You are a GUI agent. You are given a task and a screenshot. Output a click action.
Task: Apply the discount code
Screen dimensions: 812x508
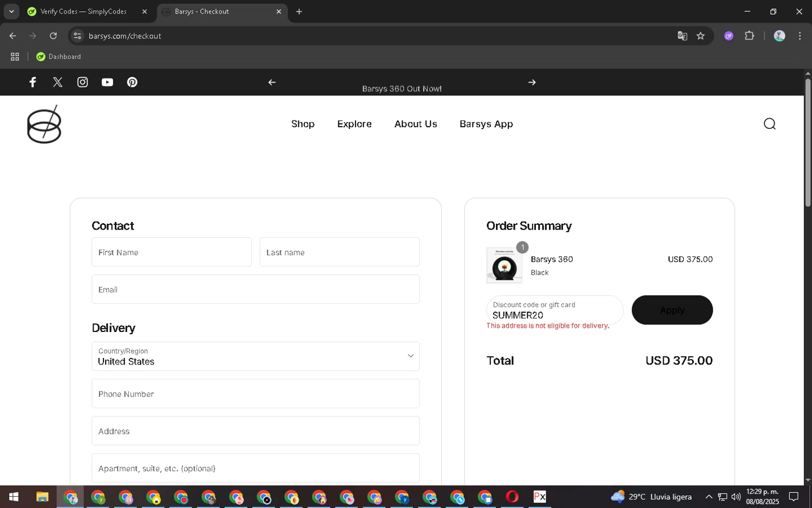(x=672, y=310)
